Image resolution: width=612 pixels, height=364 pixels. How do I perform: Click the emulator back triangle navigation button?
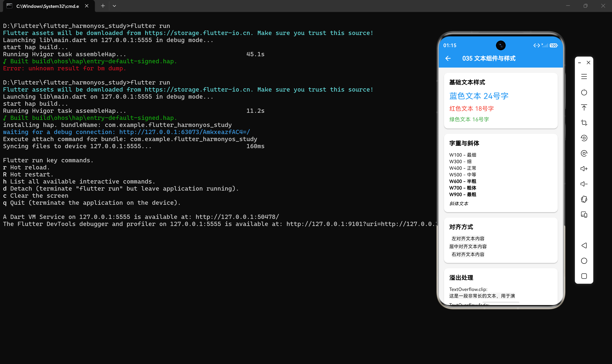(584, 245)
